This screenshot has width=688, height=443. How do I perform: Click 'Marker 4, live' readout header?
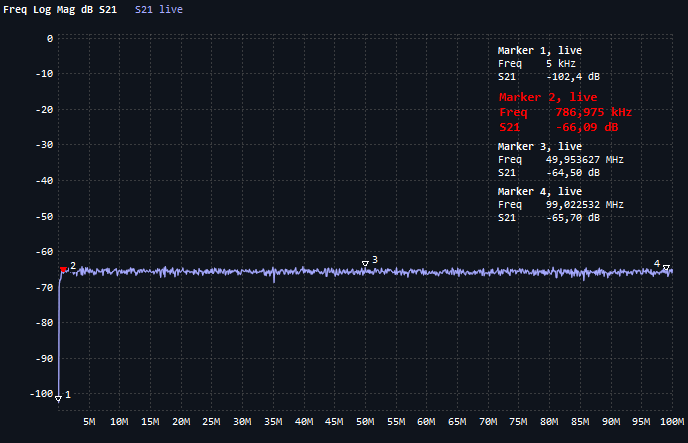pyautogui.click(x=540, y=192)
